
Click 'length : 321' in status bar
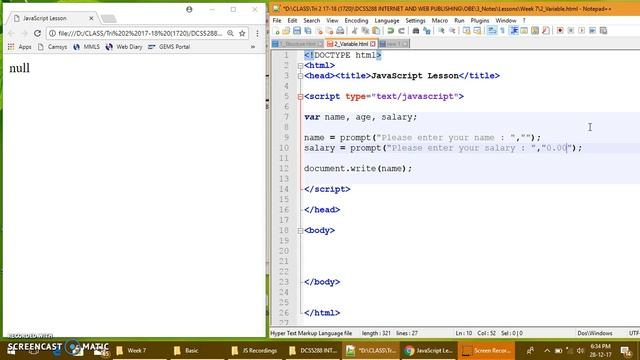(376, 333)
